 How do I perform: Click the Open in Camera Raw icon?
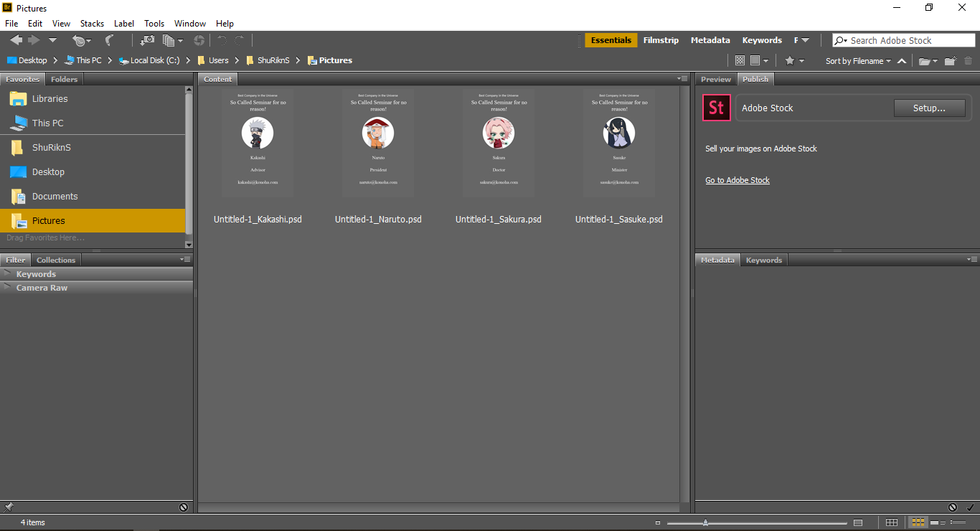pos(199,41)
